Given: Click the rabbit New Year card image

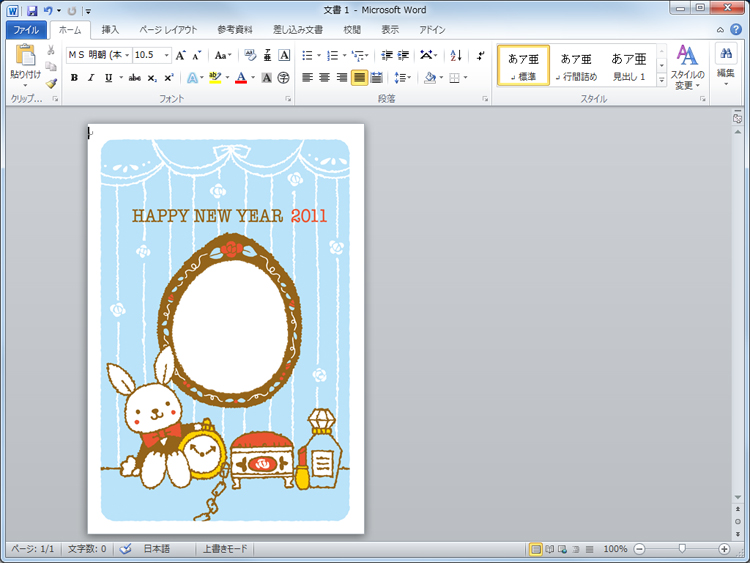Looking at the screenshot, I should point(225,330).
